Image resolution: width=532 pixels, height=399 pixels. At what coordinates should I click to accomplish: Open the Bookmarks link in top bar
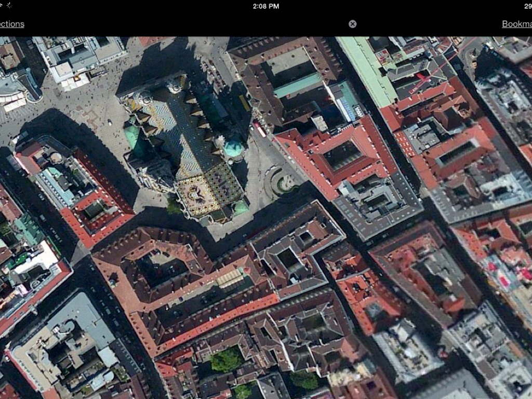coord(517,24)
